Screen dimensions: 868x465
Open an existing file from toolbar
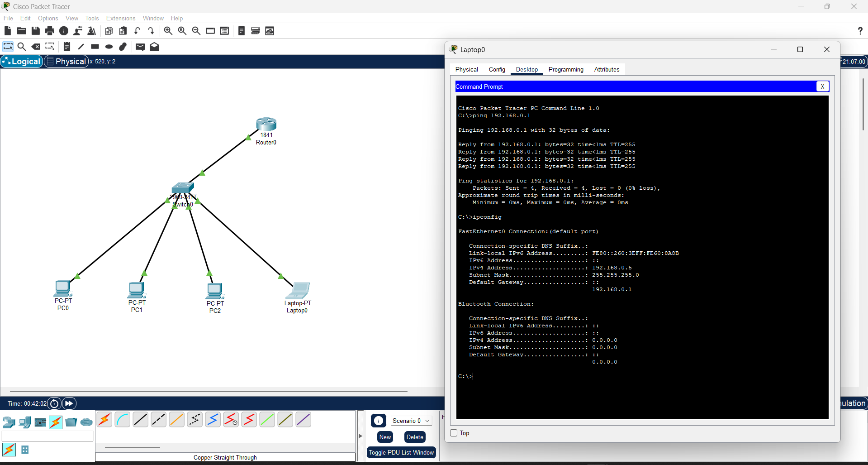(22, 31)
